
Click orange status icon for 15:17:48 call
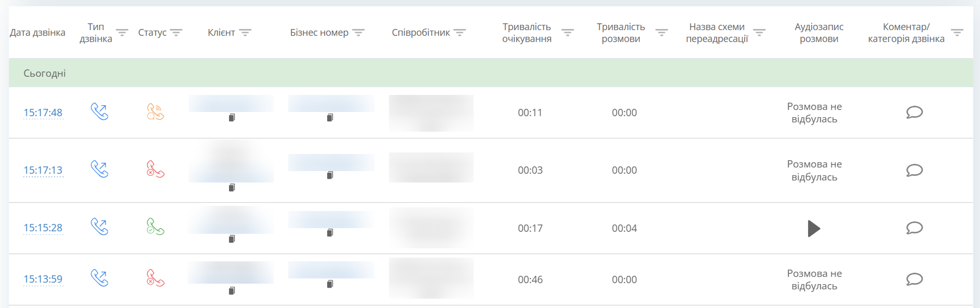[x=155, y=111]
